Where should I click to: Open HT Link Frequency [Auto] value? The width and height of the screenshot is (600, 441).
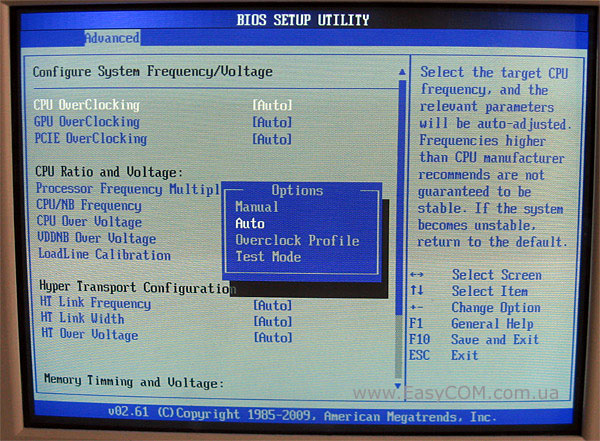[273, 305]
